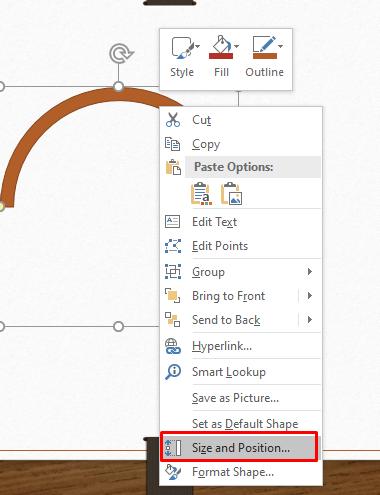This screenshot has height=495, width=380.
Task: Choose Copy from the context menu
Action: [x=241, y=144]
